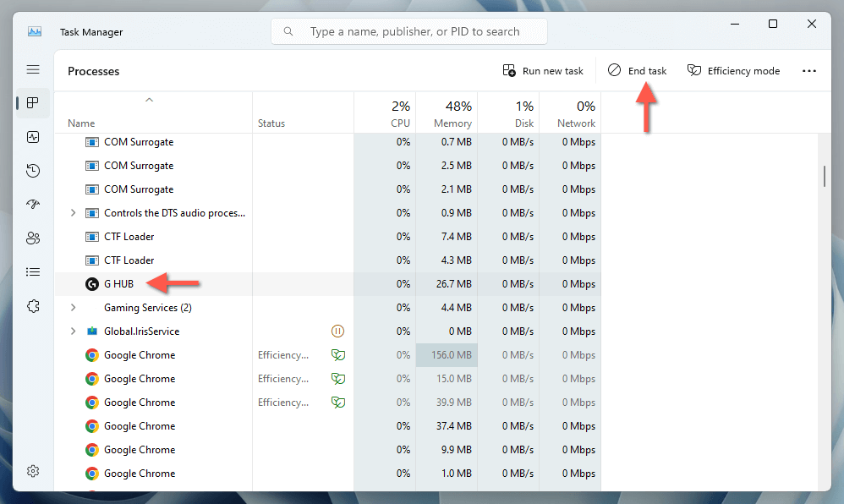This screenshot has width=844, height=504.
Task: Open the Startup apps sidebar page
Action: [x=33, y=204]
